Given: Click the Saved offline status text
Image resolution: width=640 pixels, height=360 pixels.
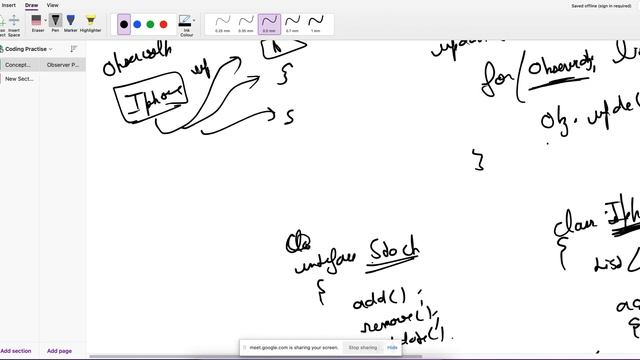Looking at the screenshot, I should click(601, 6).
